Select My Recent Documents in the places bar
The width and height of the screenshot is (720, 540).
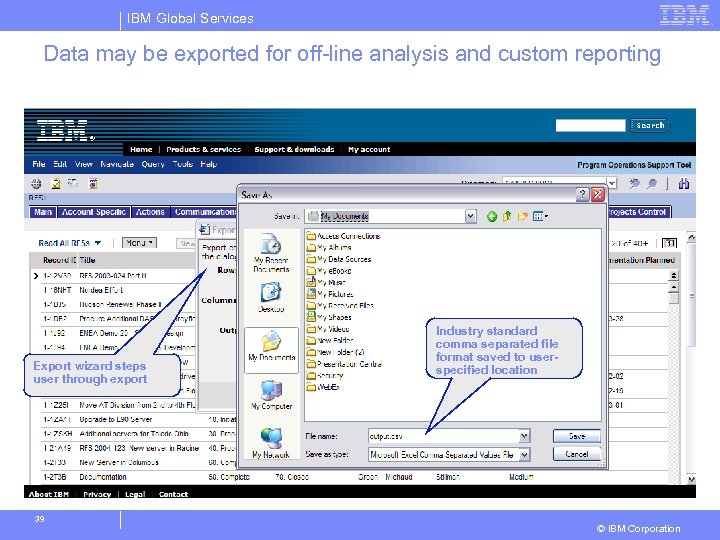tap(271, 253)
